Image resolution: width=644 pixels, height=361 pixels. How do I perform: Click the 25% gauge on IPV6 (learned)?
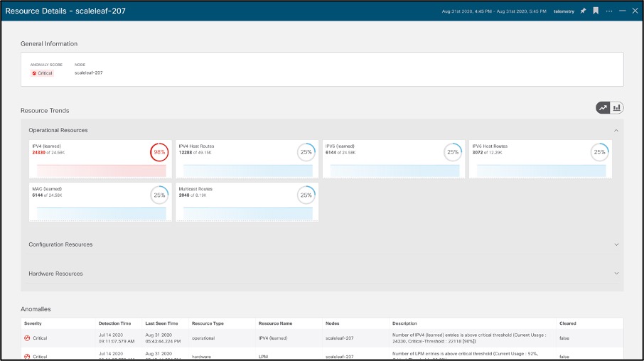[453, 152]
